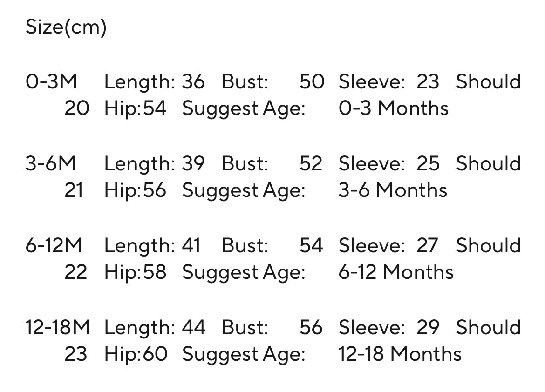The width and height of the screenshot is (545, 392).
Task: Click the length value 44
Action: click(x=193, y=328)
